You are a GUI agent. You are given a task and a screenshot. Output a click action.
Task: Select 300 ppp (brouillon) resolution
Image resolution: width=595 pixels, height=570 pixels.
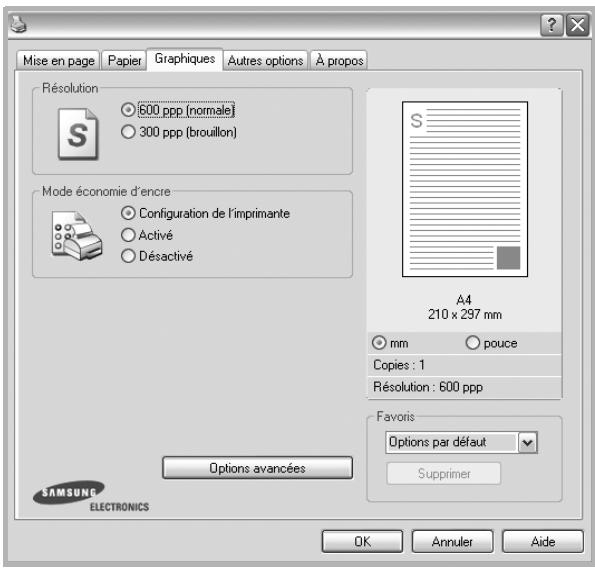coord(179,132)
